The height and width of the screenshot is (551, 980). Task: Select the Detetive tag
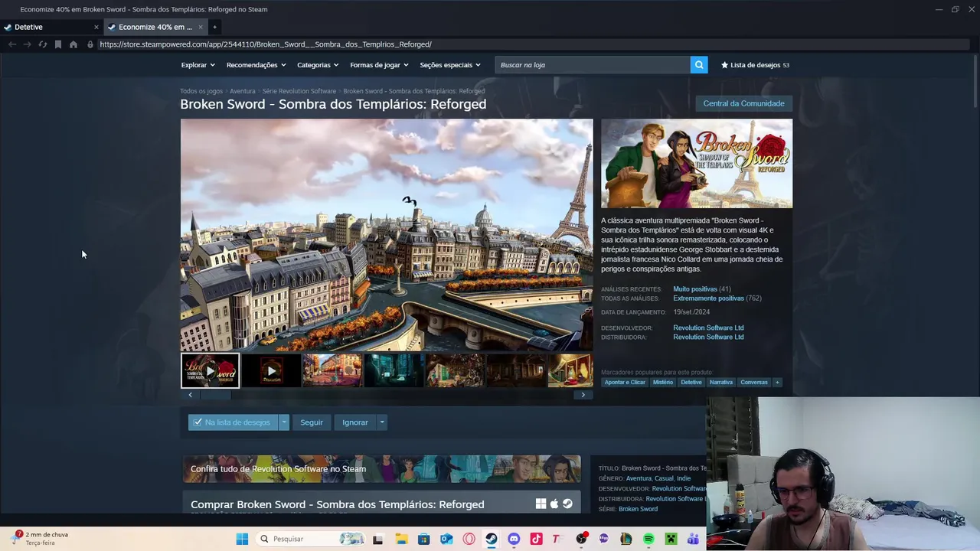691,382
